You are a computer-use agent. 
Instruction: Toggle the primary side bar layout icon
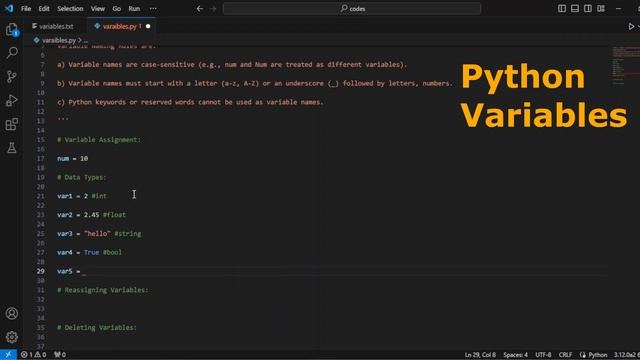click(x=562, y=9)
